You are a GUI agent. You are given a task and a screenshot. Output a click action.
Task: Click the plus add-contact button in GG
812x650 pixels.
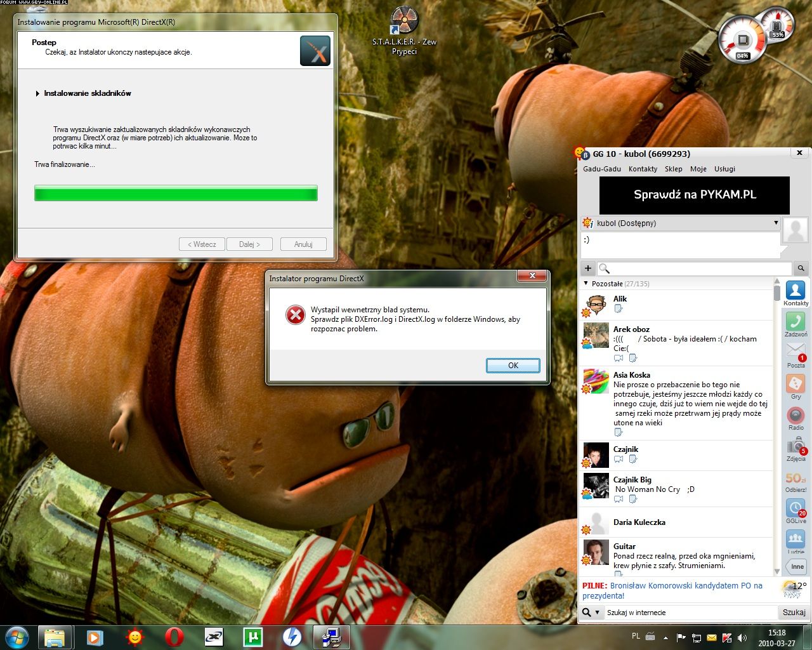[x=587, y=269]
